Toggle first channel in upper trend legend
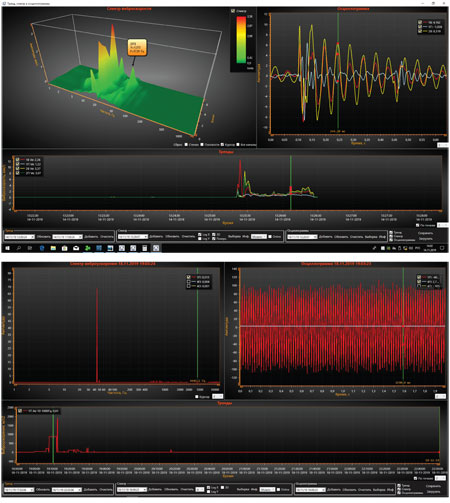 pyautogui.click(x=17, y=160)
